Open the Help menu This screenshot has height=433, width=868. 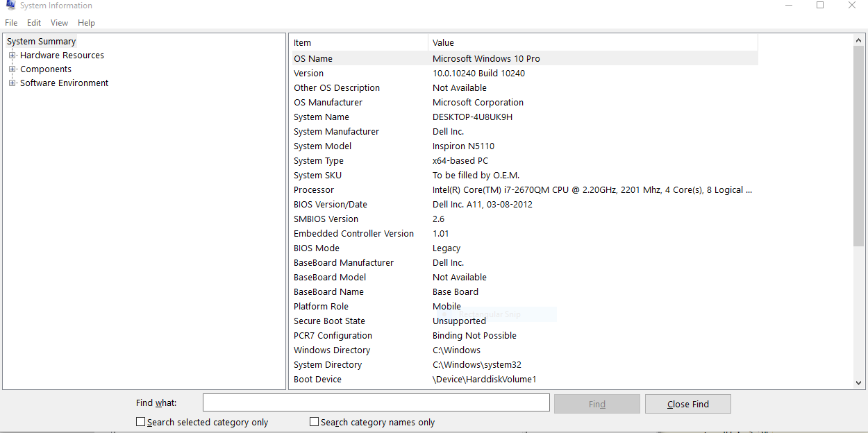pyautogui.click(x=86, y=23)
